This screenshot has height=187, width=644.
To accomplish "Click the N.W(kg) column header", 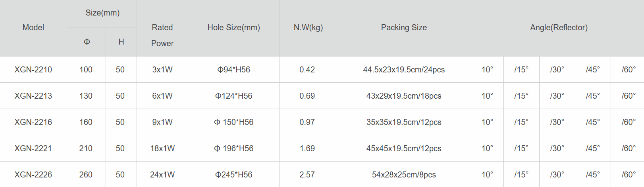I will [x=308, y=27].
